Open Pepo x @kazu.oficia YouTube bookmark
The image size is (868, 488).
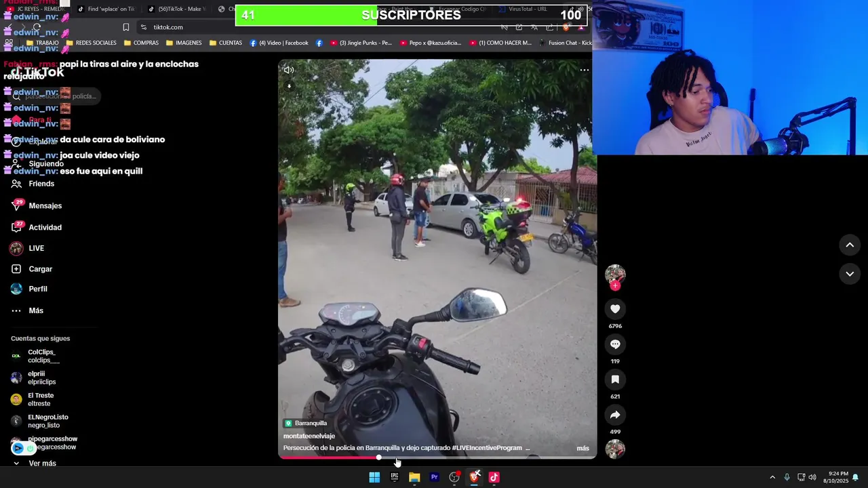(x=430, y=43)
